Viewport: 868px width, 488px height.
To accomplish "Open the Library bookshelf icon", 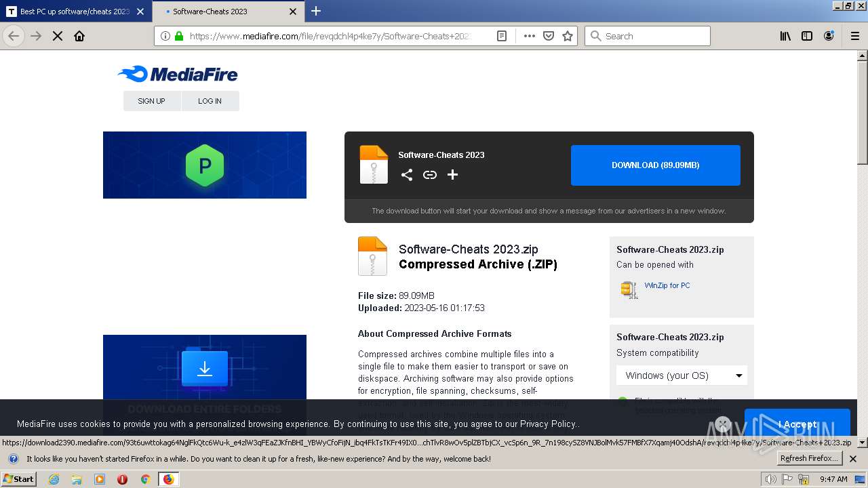I will [x=785, y=36].
